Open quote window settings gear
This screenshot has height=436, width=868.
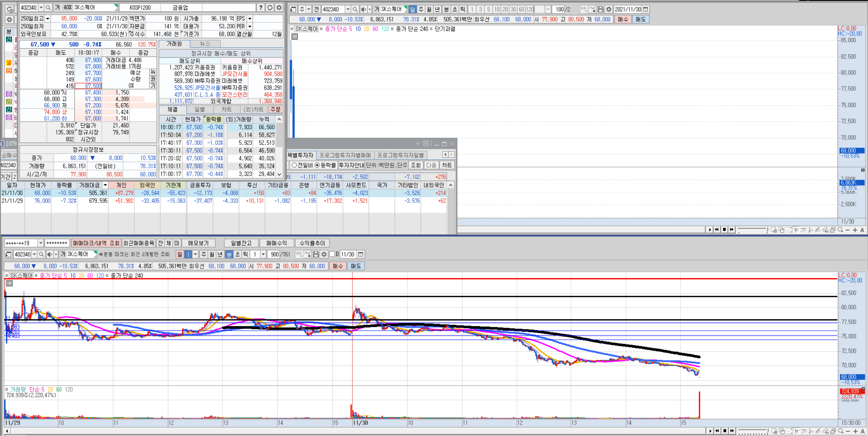tap(279, 7)
